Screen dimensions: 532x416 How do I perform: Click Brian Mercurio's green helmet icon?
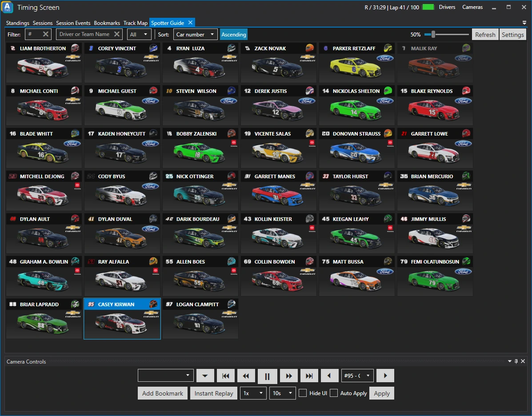tap(466, 176)
